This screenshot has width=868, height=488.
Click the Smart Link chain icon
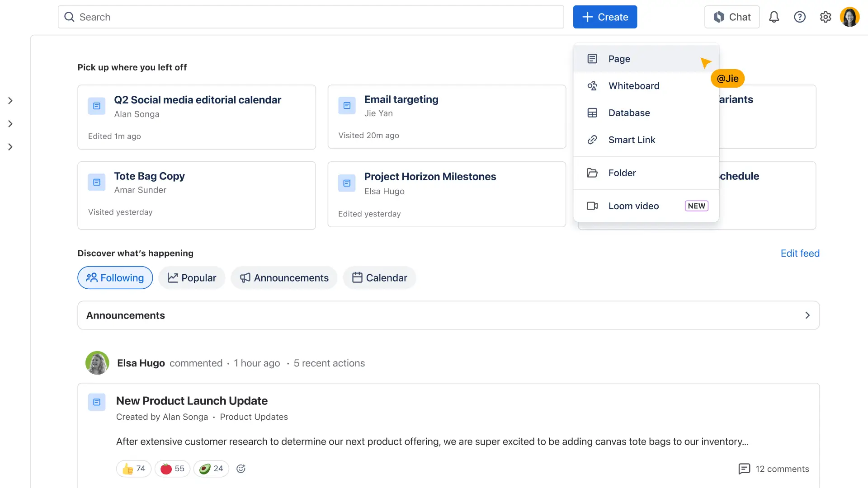tap(592, 140)
